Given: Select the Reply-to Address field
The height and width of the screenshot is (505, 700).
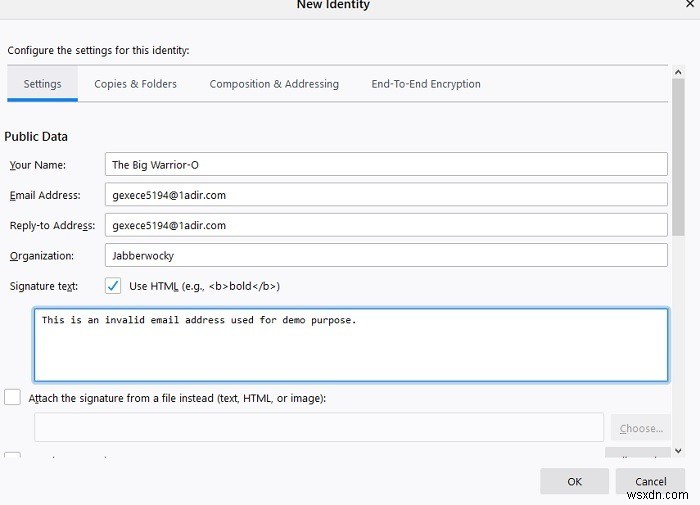Looking at the screenshot, I should (x=386, y=225).
